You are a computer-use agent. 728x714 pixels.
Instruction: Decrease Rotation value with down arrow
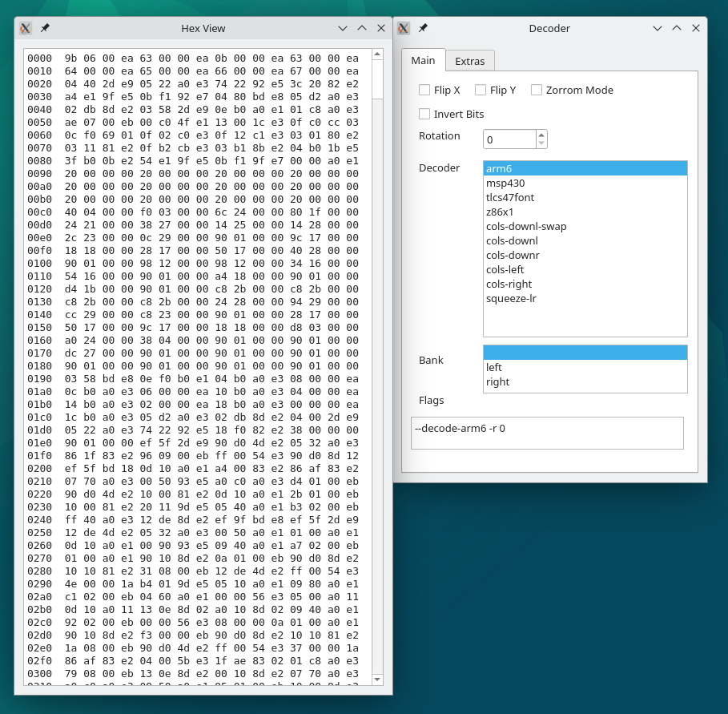click(542, 144)
